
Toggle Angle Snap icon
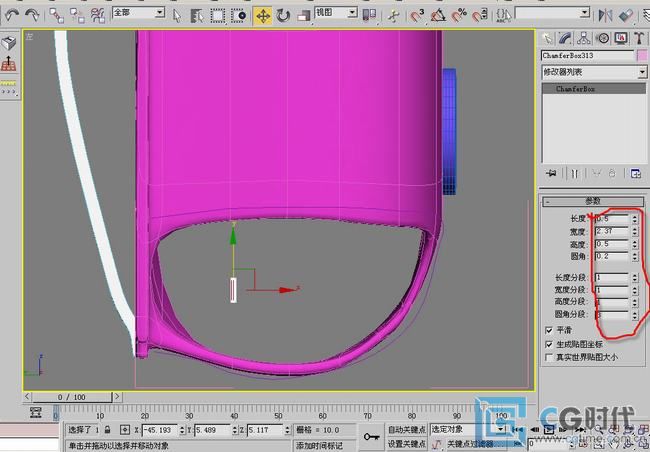[438, 16]
